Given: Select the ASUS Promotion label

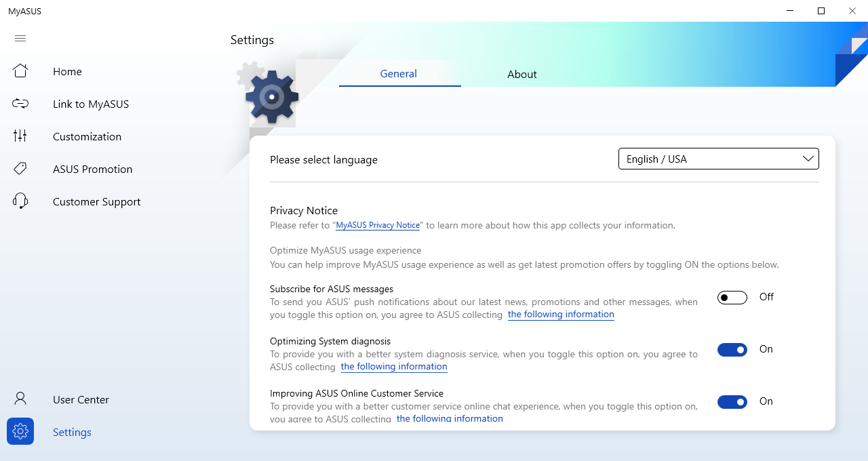Looking at the screenshot, I should (x=92, y=169).
